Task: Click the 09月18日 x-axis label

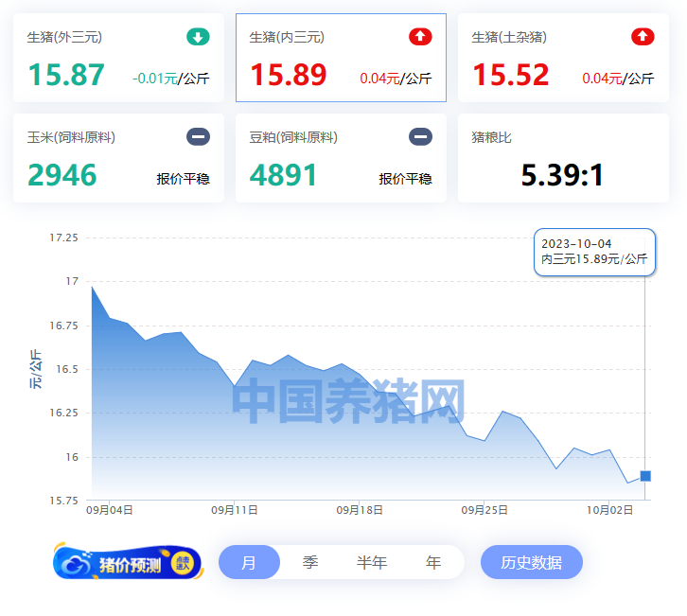Action: pyautogui.click(x=360, y=510)
